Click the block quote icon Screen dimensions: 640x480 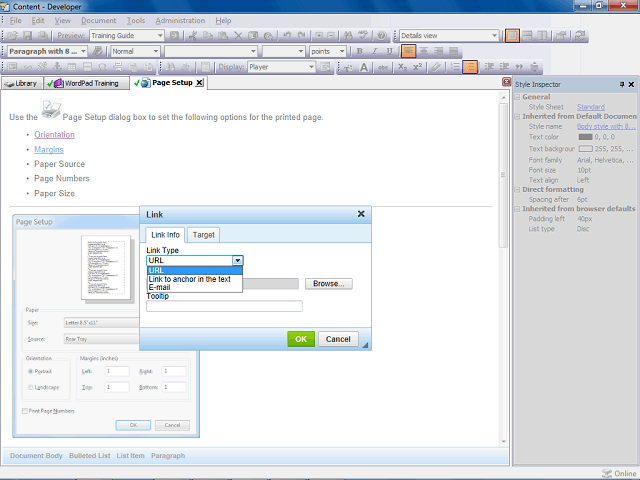519,67
